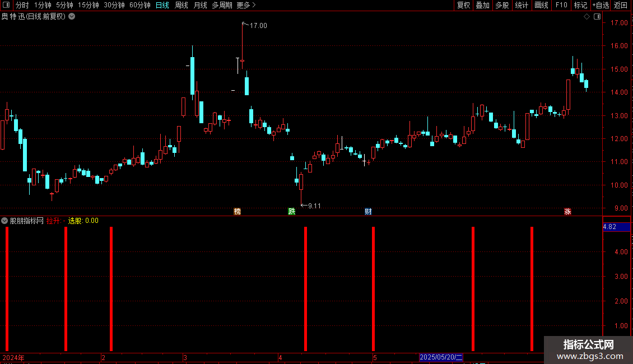633x364 pixels.
Task: Switch to 日线 daily chart
Action: tap(162, 5)
